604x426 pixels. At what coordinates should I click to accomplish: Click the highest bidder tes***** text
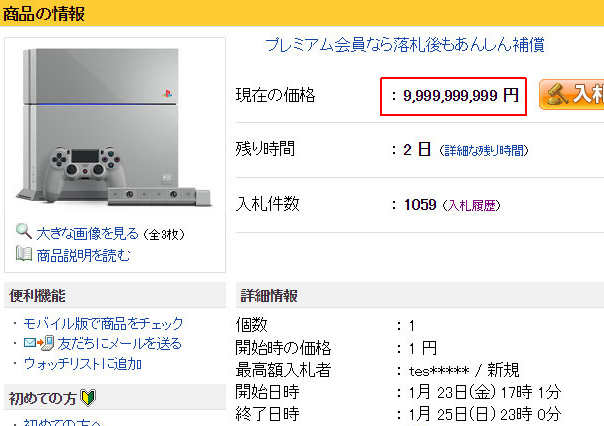(439, 371)
